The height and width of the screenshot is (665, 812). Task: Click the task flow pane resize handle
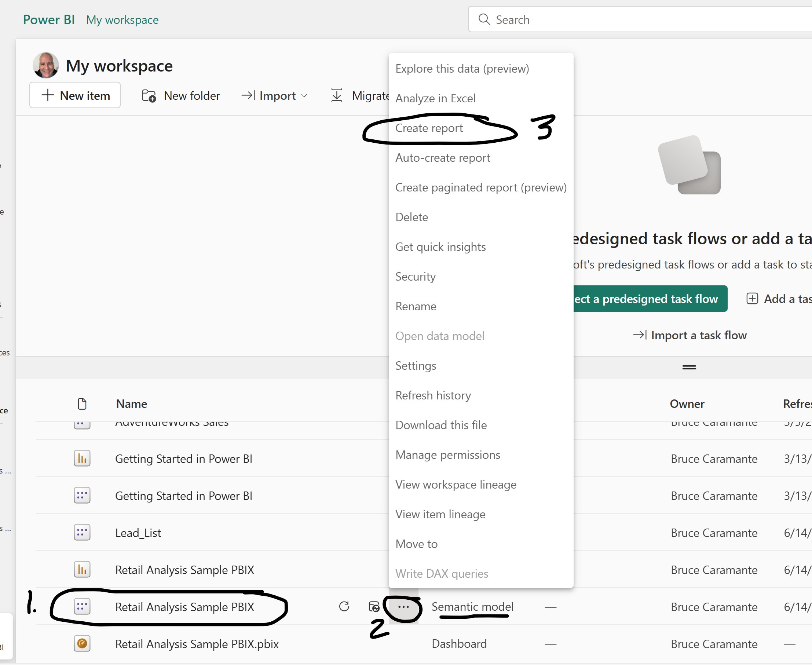click(x=689, y=368)
